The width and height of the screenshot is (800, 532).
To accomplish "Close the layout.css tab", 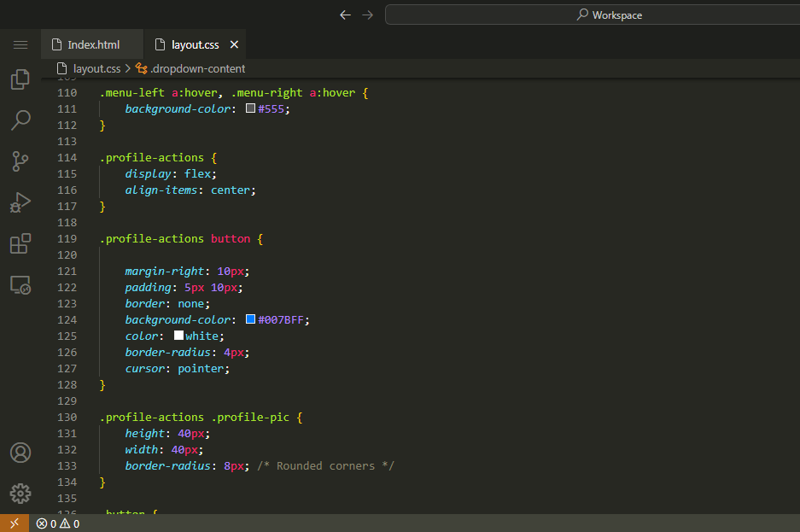I will click(x=235, y=44).
